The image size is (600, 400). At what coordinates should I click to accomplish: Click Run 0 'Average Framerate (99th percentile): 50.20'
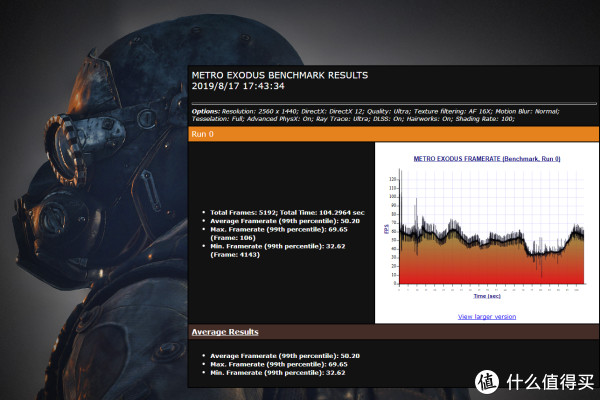(285, 221)
